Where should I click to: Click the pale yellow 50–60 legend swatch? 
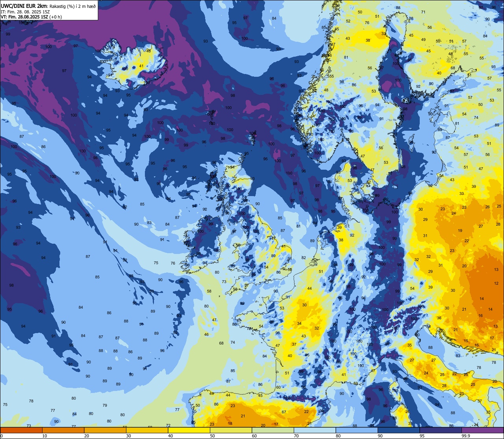coord(231,430)
